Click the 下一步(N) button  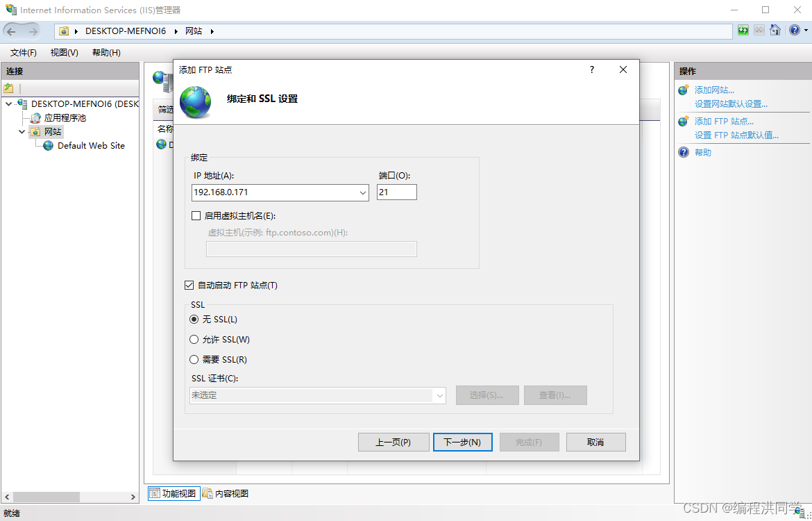point(462,443)
